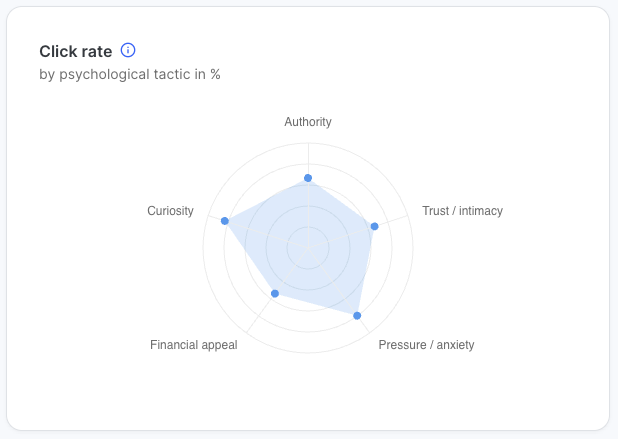This screenshot has width=618, height=439.
Task: Click the info icon beside Click rate
Action: [x=128, y=50]
